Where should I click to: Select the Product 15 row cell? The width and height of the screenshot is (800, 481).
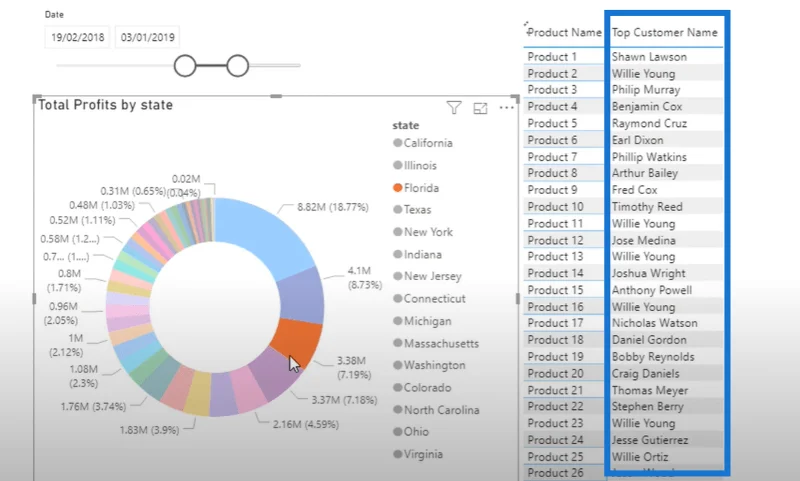563,290
